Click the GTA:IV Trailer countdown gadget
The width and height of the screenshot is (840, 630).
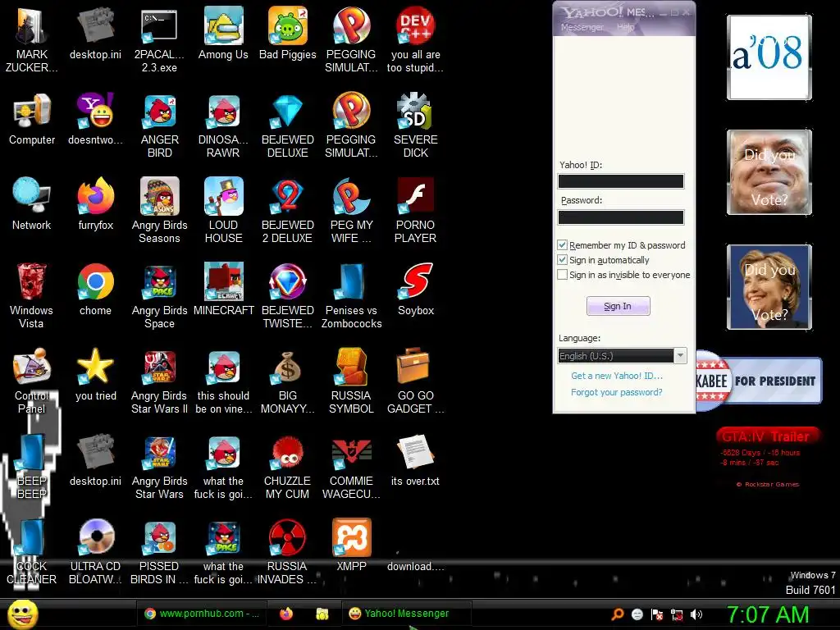pos(767,457)
